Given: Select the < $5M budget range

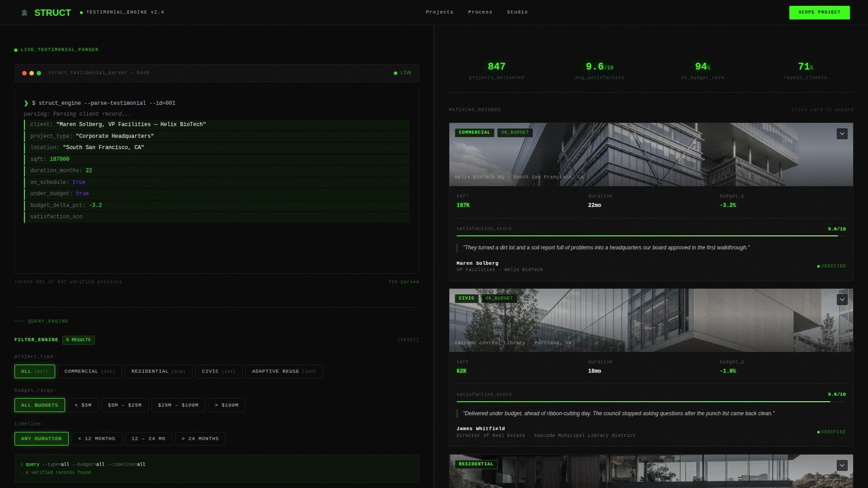Looking at the screenshot, I should click(83, 405).
